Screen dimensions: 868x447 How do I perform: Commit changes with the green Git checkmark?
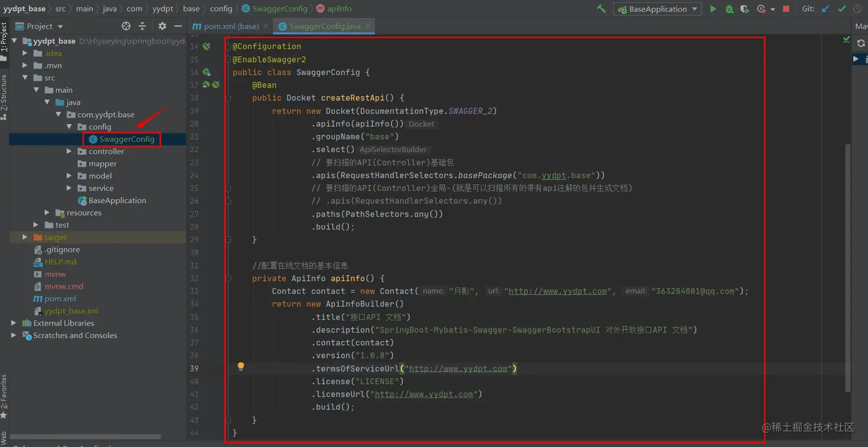(842, 9)
